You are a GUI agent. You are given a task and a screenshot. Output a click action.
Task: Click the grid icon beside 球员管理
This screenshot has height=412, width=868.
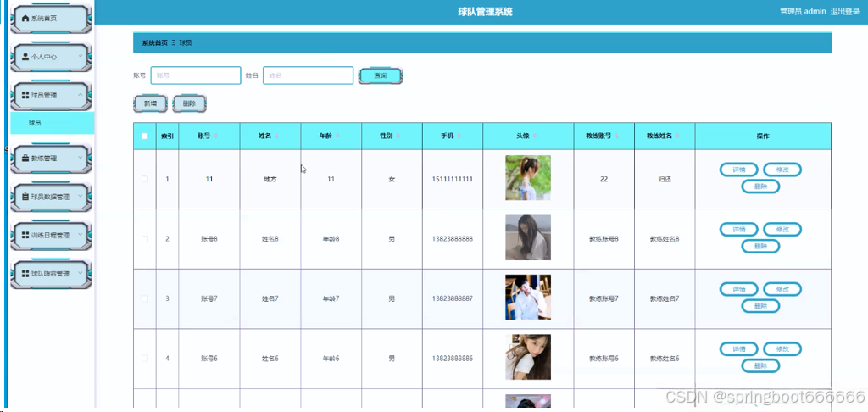(25, 95)
